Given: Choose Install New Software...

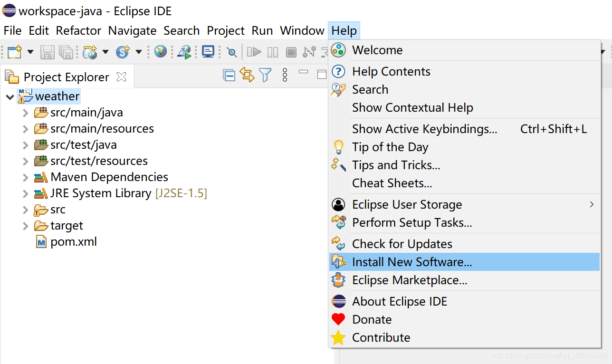Looking at the screenshot, I should [464, 262].
